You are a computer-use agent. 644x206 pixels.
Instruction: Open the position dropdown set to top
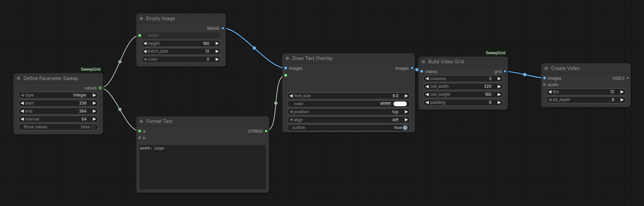(x=349, y=112)
